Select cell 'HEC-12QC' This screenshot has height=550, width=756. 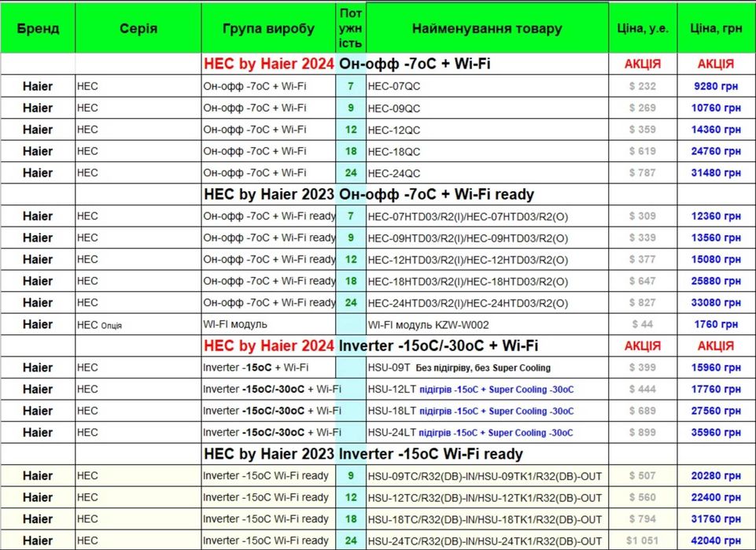point(487,130)
